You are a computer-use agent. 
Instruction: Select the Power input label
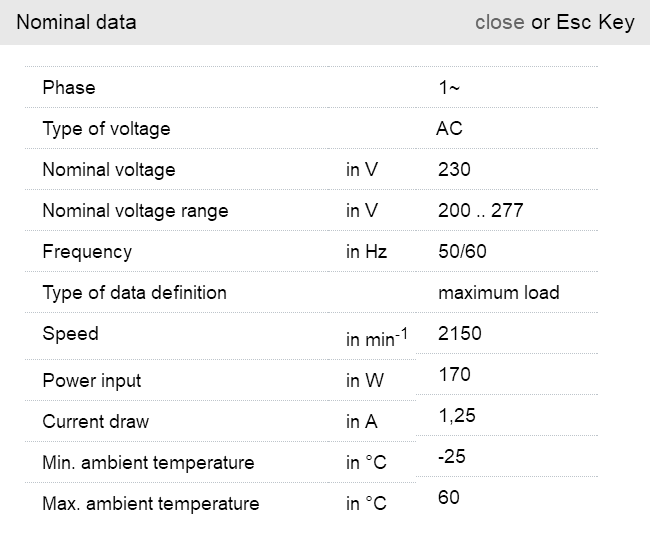point(92,381)
